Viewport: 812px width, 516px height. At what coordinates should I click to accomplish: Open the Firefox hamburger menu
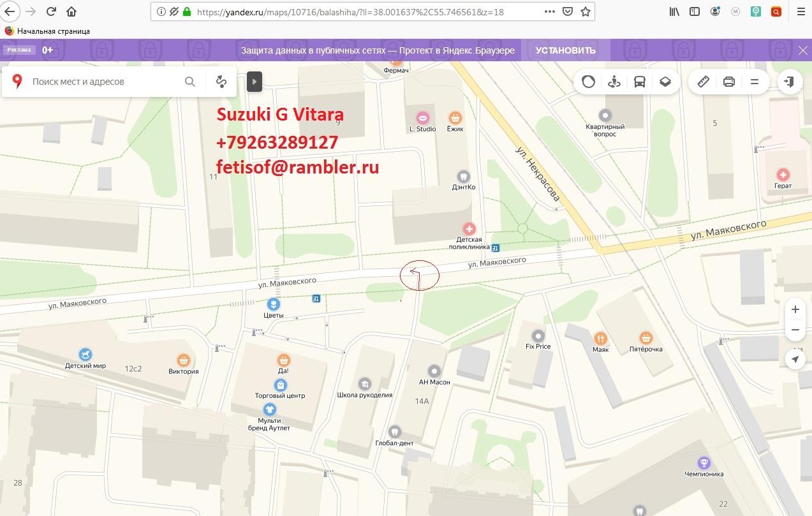pyautogui.click(x=801, y=11)
